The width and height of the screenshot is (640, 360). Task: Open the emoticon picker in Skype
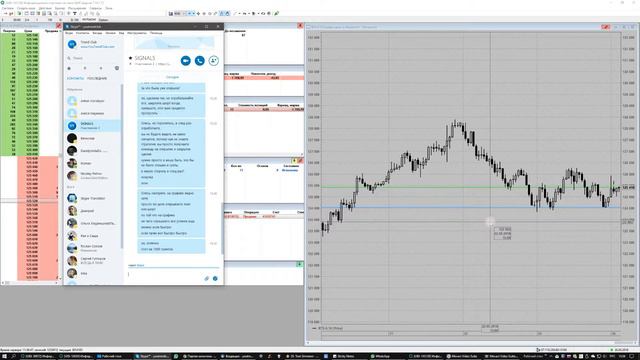point(215,278)
